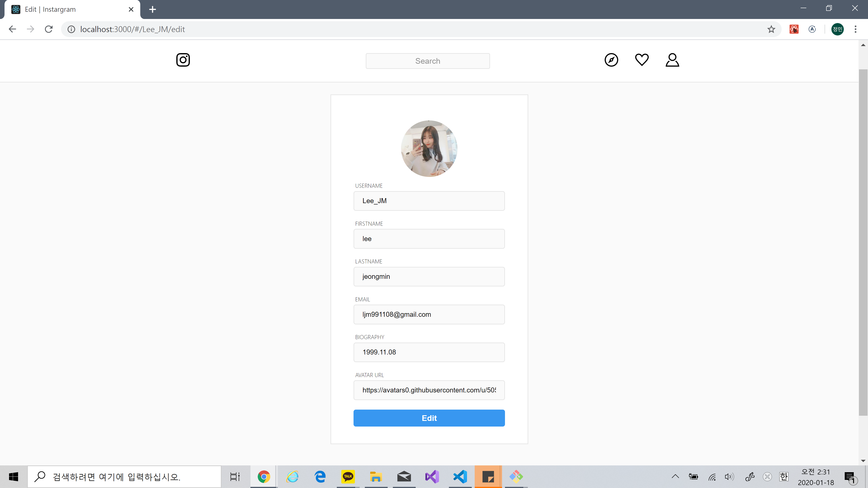Click the circular profile avatar photo
Viewport: 868px width, 488px height.
coord(429,148)
